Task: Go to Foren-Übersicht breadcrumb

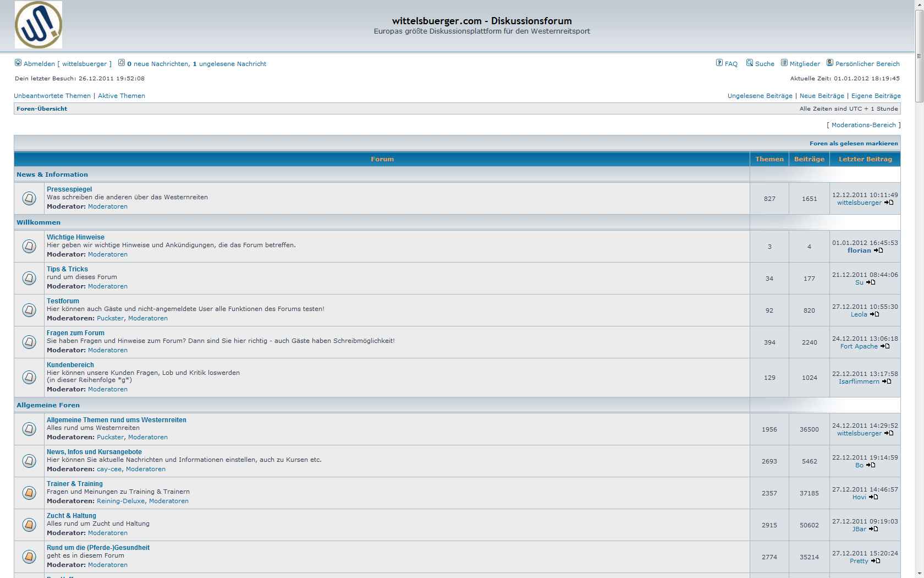Action: (42, 109)
